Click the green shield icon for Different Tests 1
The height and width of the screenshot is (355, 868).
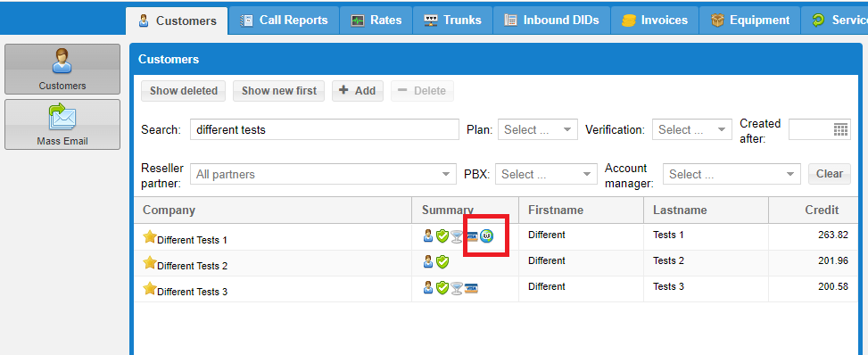point(442,236)
